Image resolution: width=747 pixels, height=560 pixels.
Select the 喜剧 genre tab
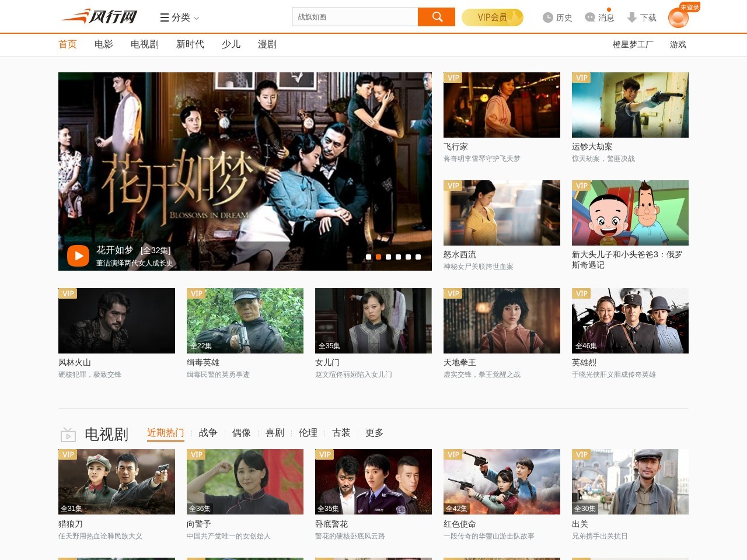[275, 433]
